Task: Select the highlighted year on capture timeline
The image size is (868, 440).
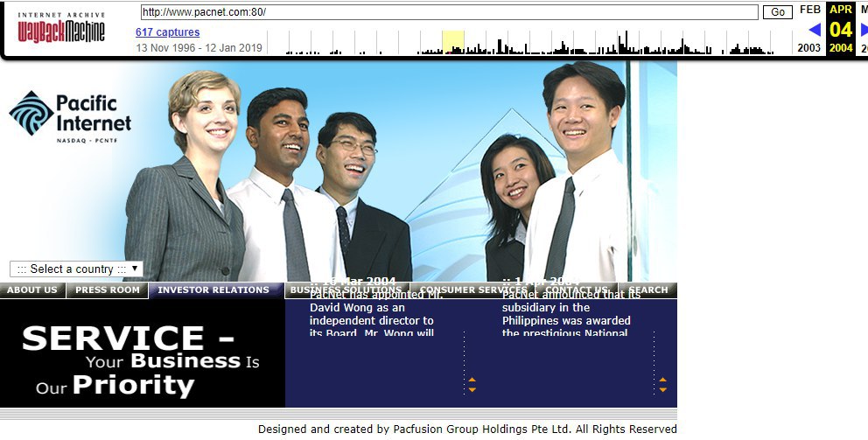Action: coord(452,42)
